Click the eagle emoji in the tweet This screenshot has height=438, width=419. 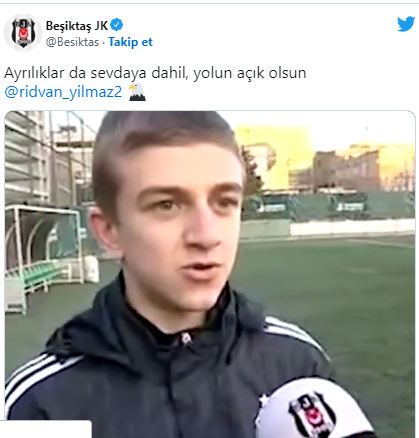(x=137, y=92)
